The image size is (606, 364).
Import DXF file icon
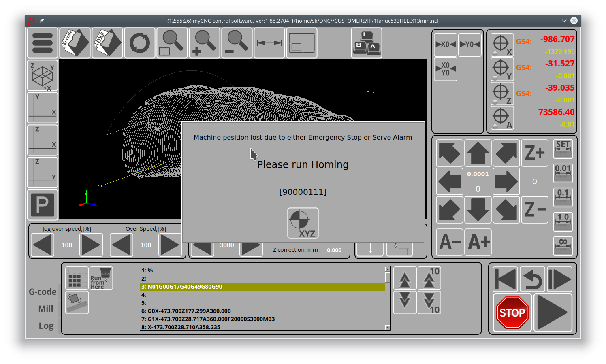(x=107, y=43)
